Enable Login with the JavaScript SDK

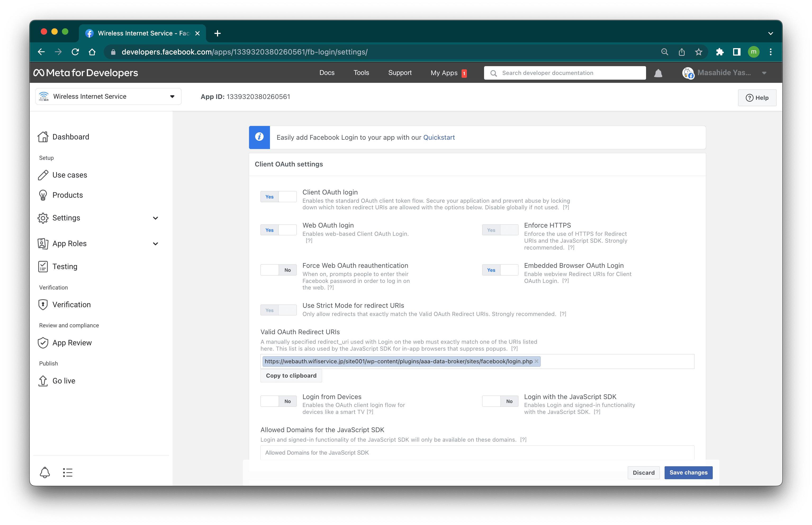coord(500,401)
